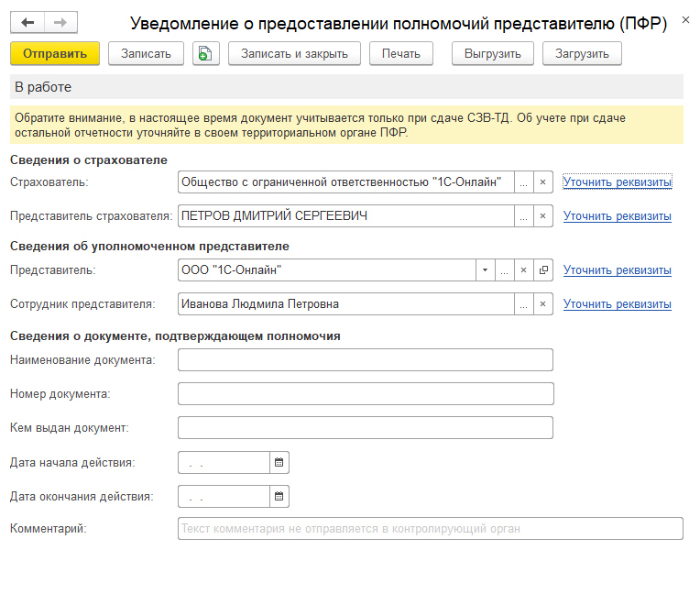Image resolution: width=700 pixels, height=616 pixels.
Task: Open selection dialog for Представитель страхователя
Action: pyautogui.click(x=524, y=216)
